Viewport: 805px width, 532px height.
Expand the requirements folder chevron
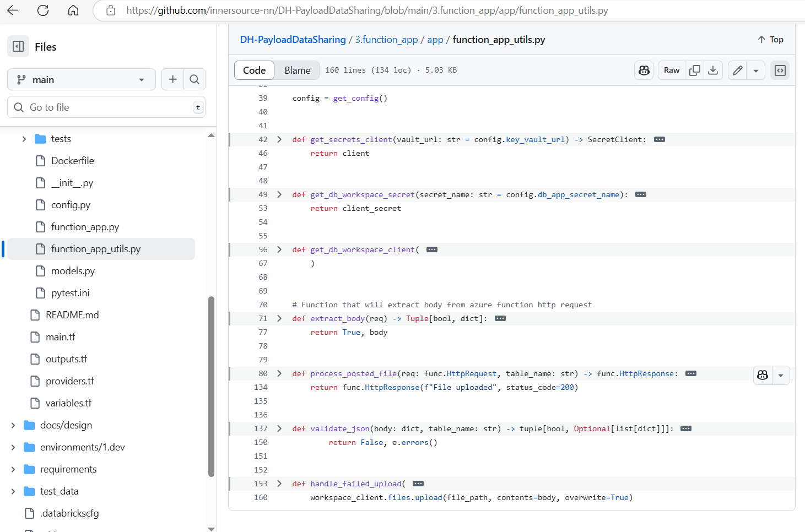click(x=13, y=469)
